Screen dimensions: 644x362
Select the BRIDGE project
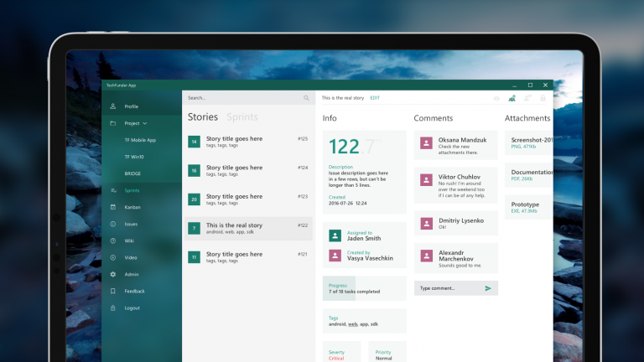(132, 173)
